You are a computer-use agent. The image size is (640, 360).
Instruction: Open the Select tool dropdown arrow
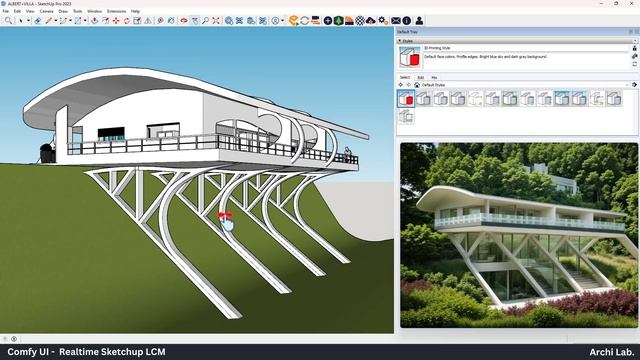coord(28,20)
